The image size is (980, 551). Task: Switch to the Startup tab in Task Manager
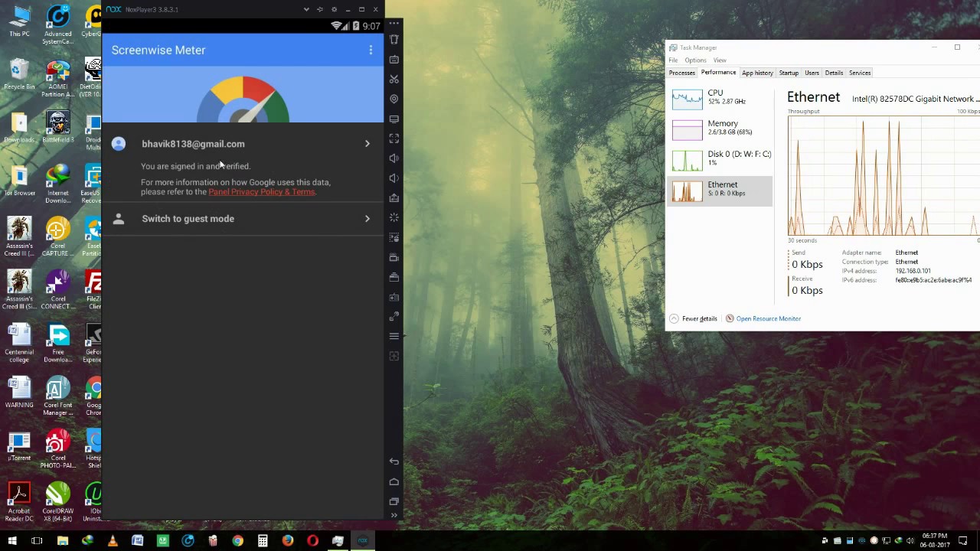tap(789, 73)
